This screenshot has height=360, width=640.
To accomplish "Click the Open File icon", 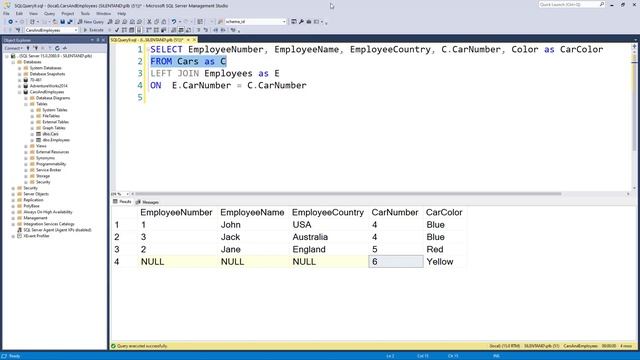I will pos(55,22).
